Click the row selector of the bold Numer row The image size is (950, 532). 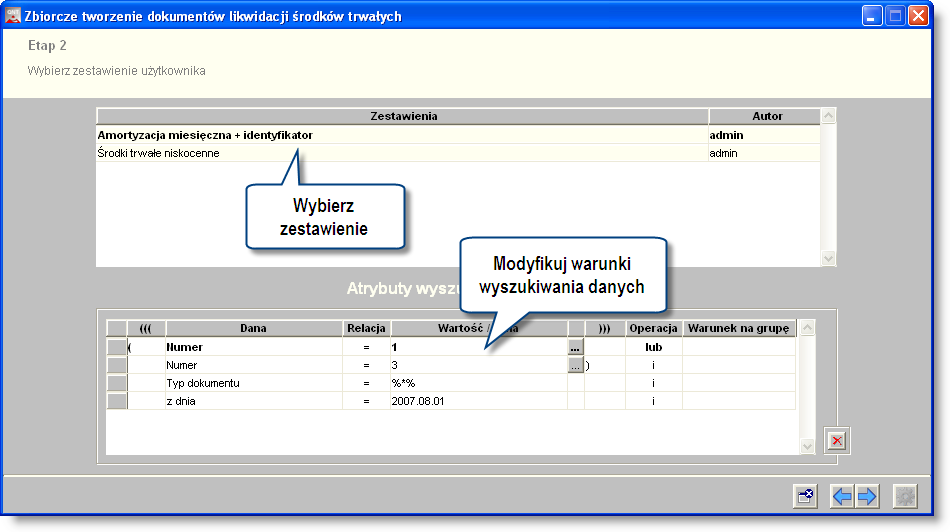tap(116, 347)
